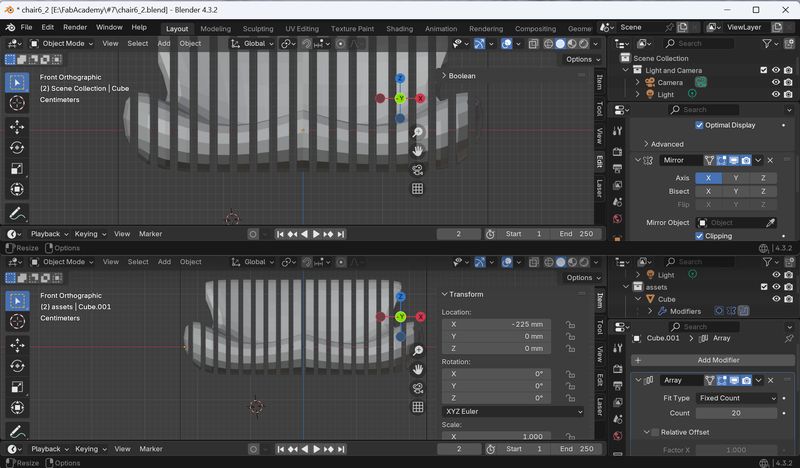Select the Rotate tool in lower viewport
The image size is (800, 468).
tap(17, 366)
